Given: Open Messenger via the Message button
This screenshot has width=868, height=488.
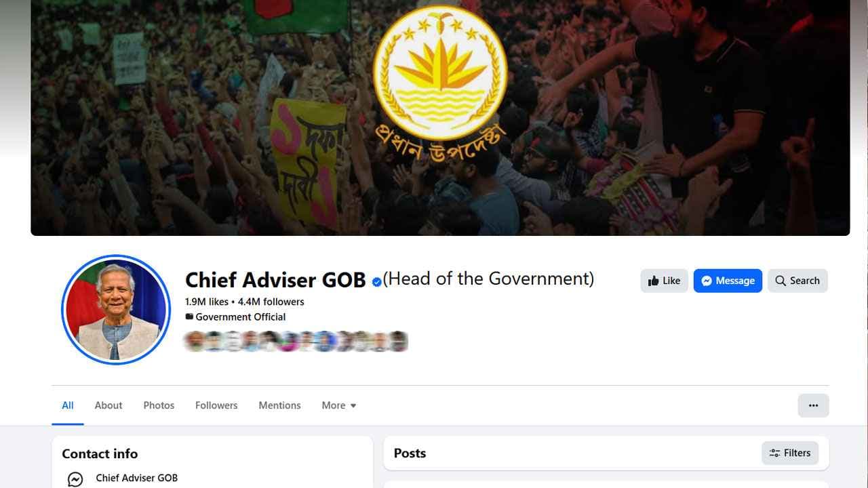Looking at the screenshot, I should (728, 281).
